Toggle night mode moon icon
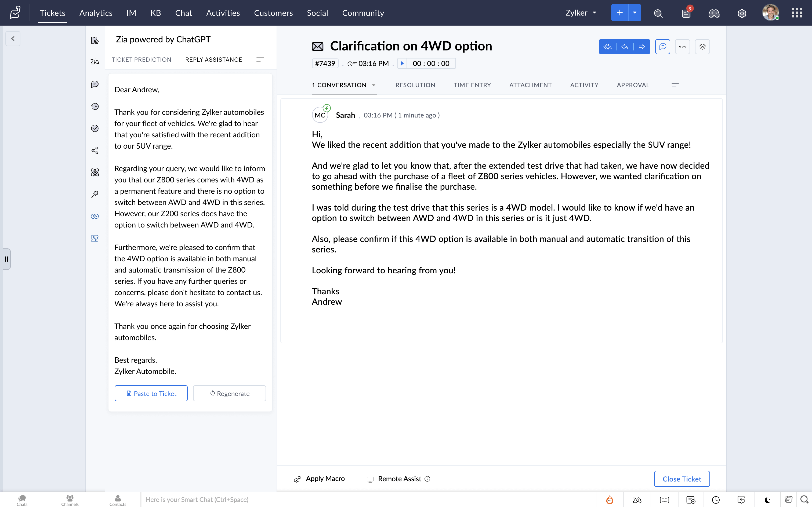The image size is (812, 507). tap(767, 500)
